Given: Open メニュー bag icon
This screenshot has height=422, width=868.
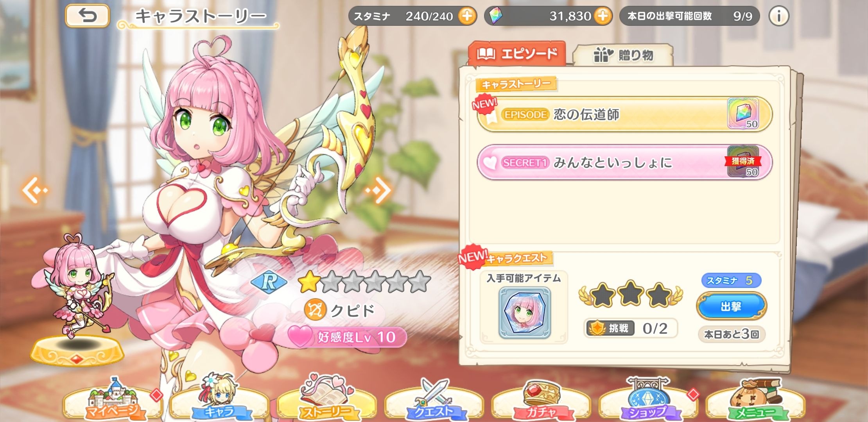Looking at the screenshot, I should pyautogui.click(x=755, y=399).
